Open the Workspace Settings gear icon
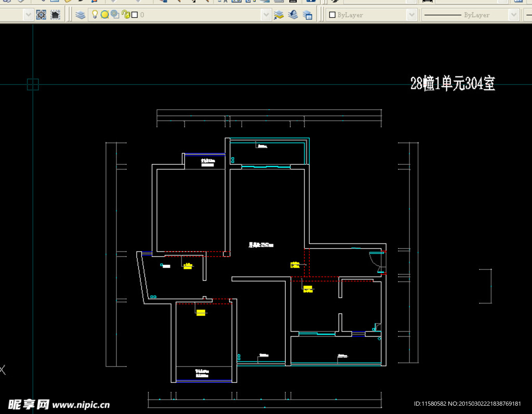Screen dimensions: 532x414 42,15
